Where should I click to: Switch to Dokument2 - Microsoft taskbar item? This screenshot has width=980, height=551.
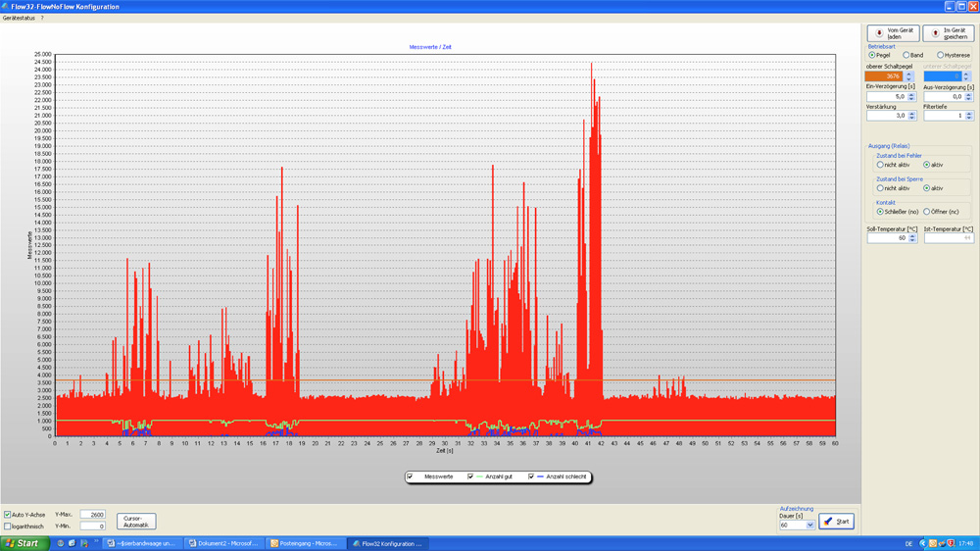tap(224, 543)
